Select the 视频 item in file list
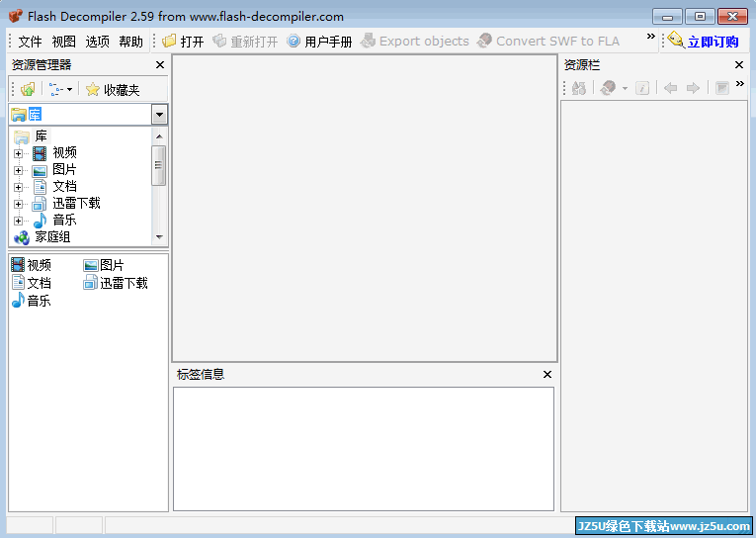The height and width of the screenshot is (538, 756). [x=32, y=265]
